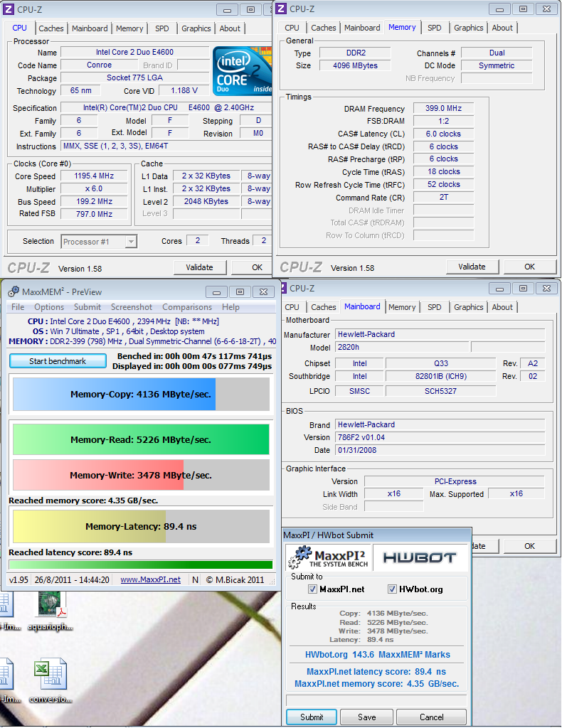
Task: Open Caches tab in CPU-Z Mainboard window
Action: (x=324, y=307)
